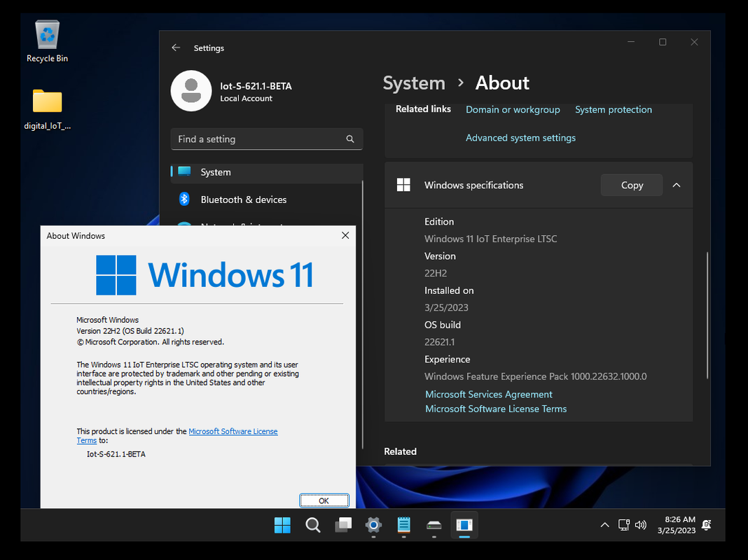Click the Related heading at bottom
The image size is (748, 560).
(x=400, y=451)
